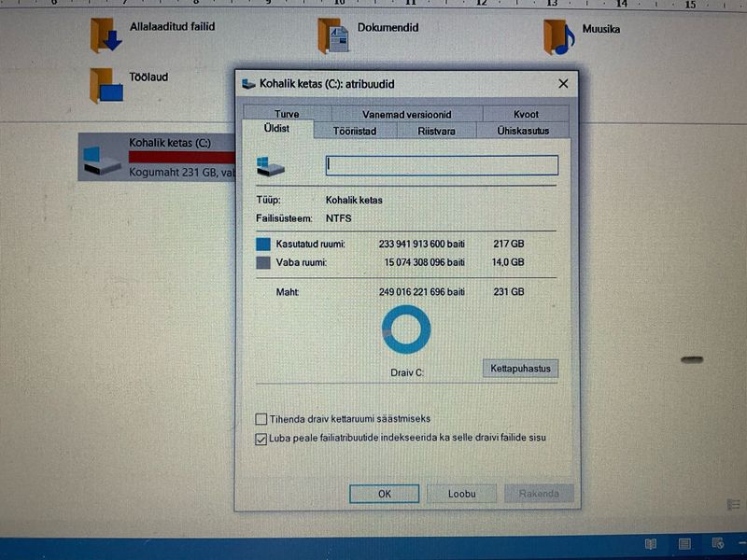Screen dimensions: 747x560
Task: Switch to the Turve tab
Action: click(288, 114)
